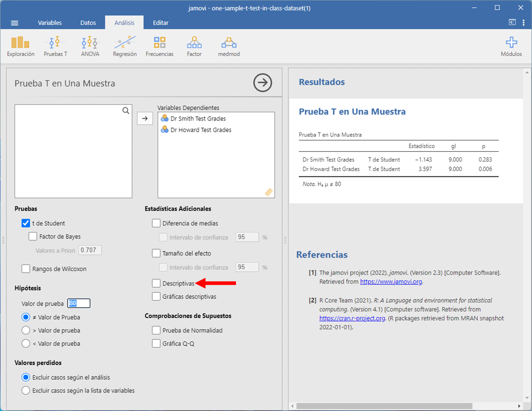Click the hamburger main menu icon
This screenshot has height=411, width=532.
(14, 23)
